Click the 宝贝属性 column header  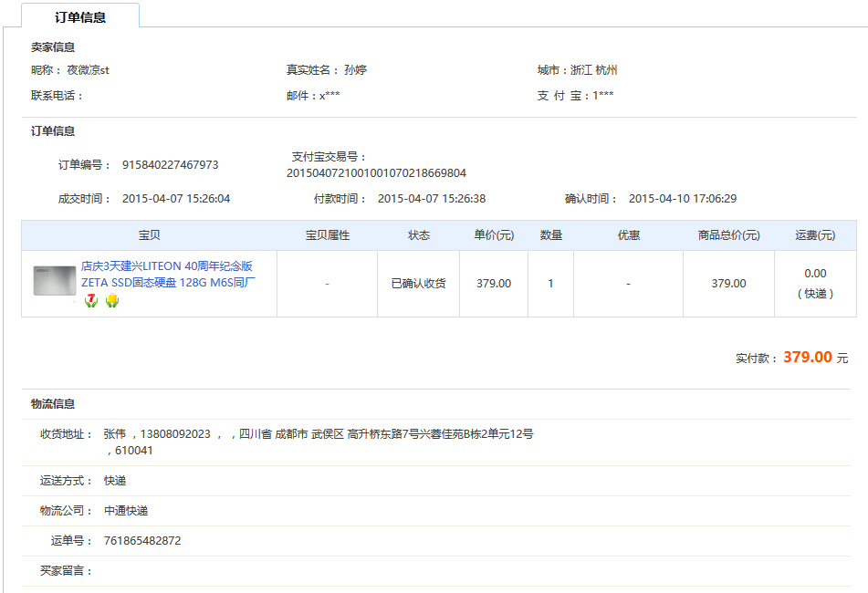point(327,235)
